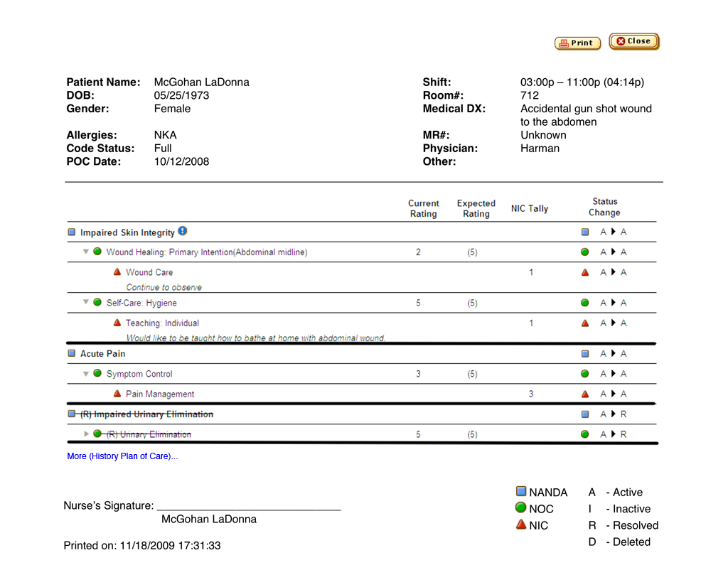The image size is (728, 570).
Task: Click status column green circle in Urinary Elimination row
Action: [585, 434]
